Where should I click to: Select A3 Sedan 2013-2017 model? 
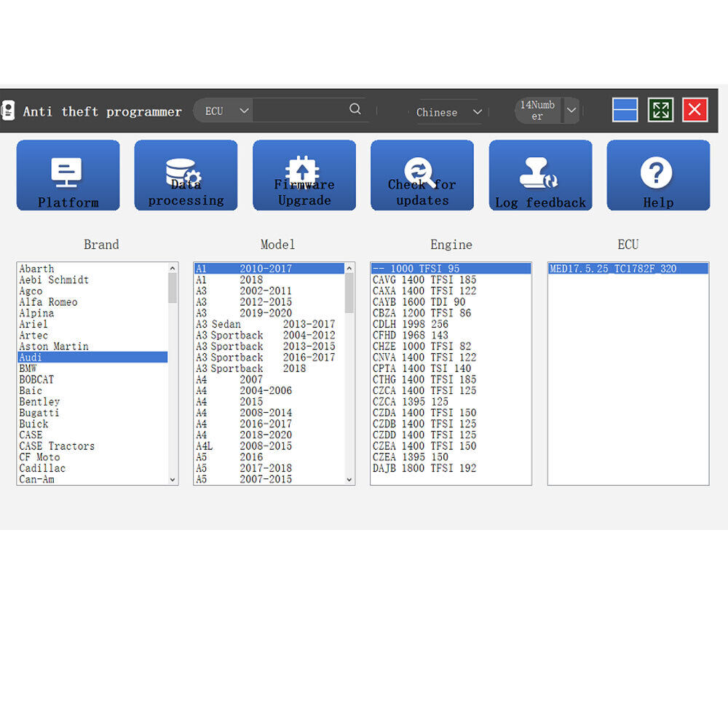tap(265, 324)
